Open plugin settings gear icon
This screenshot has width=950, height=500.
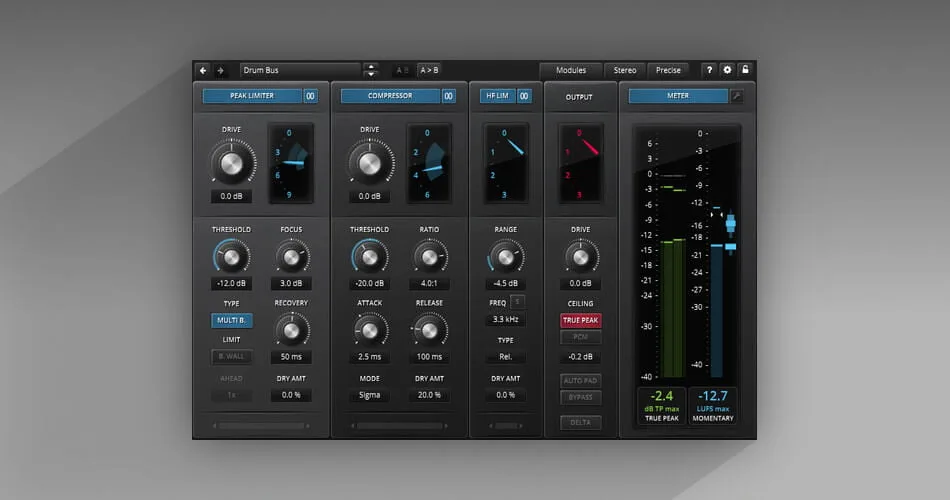click(x=727, y=70)
